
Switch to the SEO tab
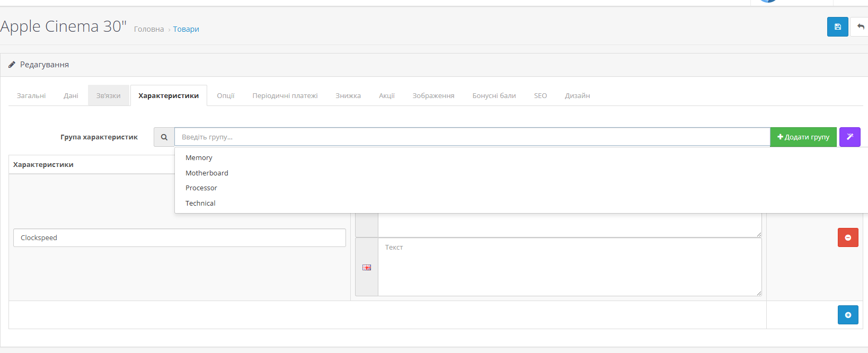(x=541, y=95)
